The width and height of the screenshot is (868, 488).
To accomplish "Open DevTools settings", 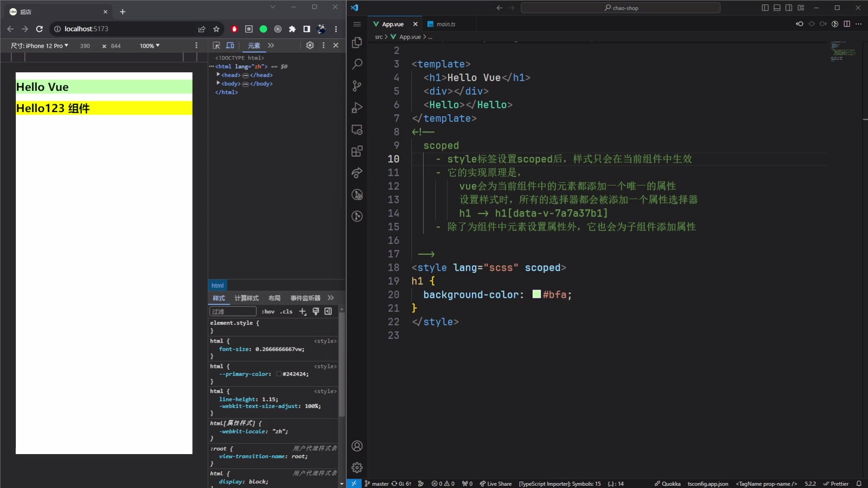I will (x=310, y=45).
